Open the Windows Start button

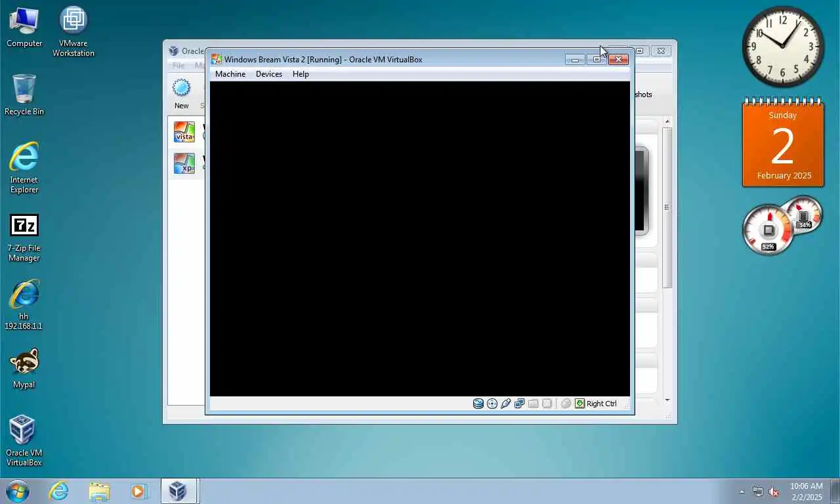pyautogui.click(x=18, y=491)
